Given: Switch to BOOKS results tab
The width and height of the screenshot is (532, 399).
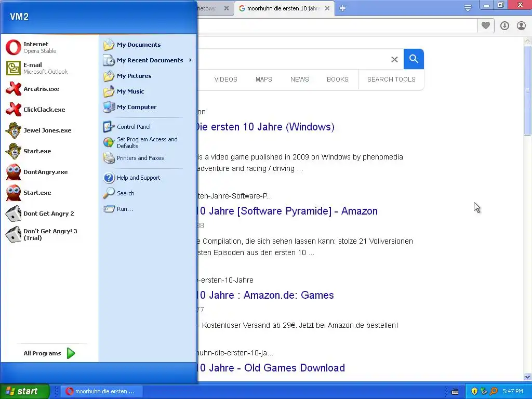Looking at the screenshot, I should pos(338,79).
